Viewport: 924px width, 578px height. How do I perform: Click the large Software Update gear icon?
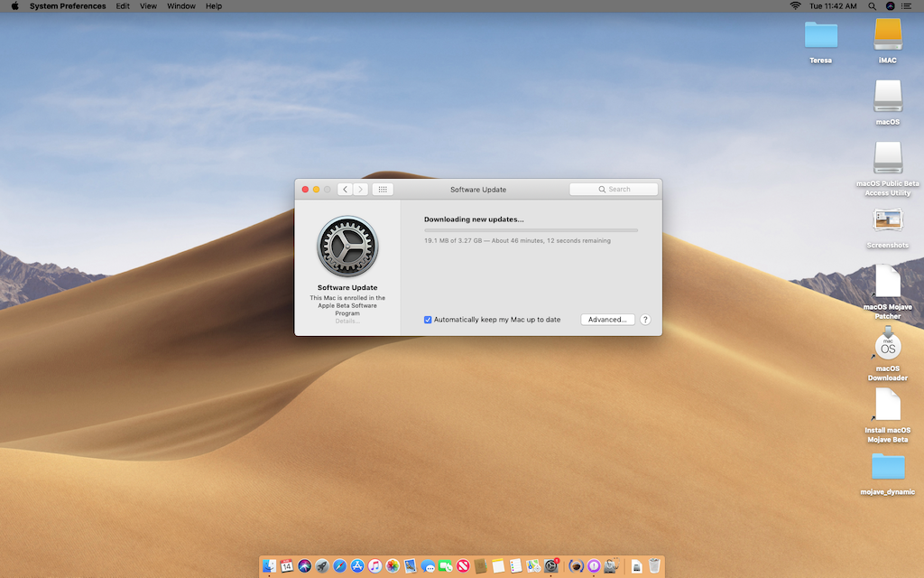click(x=347, y=247)
